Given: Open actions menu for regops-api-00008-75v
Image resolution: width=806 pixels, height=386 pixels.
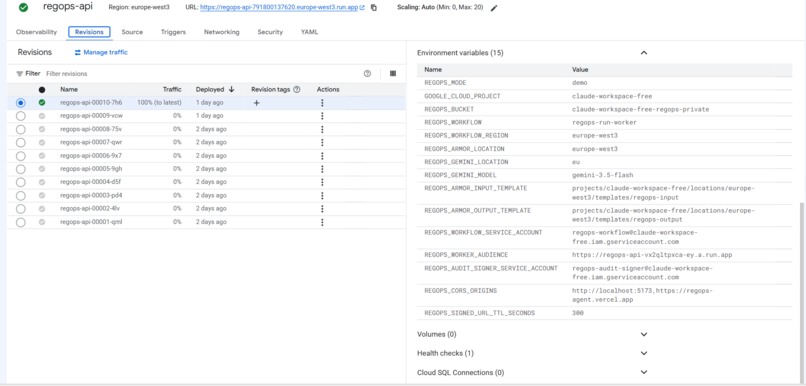Looking at the screenshot, I should [x=322, y=129].
